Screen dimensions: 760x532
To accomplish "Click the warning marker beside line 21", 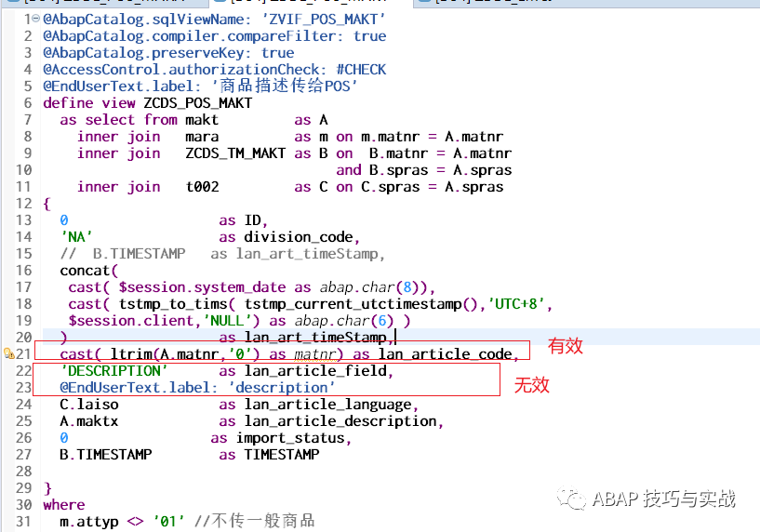I will (8, 353).
